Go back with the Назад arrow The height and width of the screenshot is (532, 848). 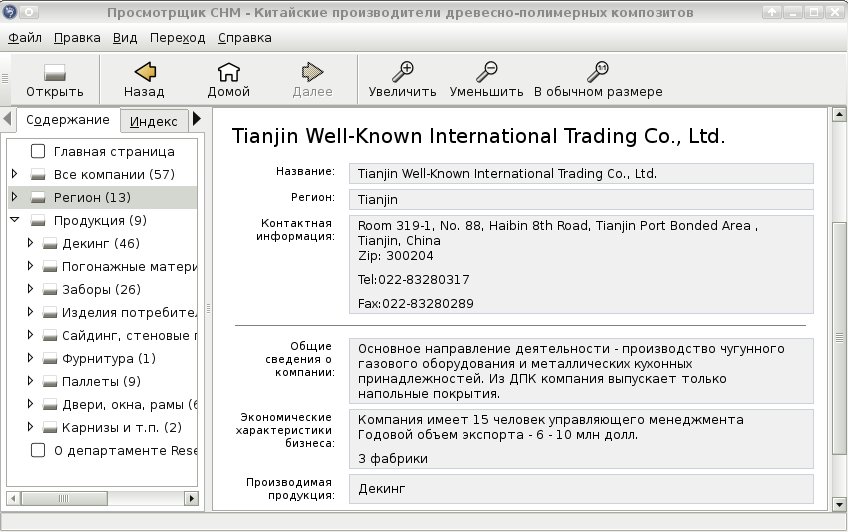pyautogui.click(x=144, y=71)
